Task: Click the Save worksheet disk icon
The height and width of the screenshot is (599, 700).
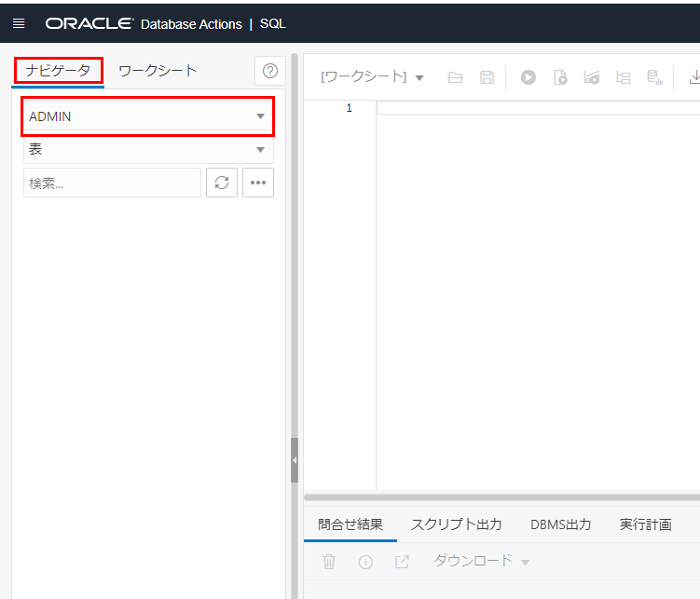Action: pyautogui.click(x=487, y=77)
